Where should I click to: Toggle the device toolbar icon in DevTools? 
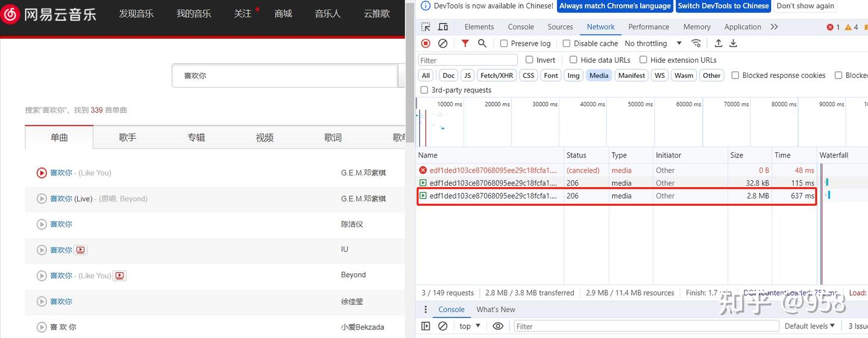pos(443,27)
